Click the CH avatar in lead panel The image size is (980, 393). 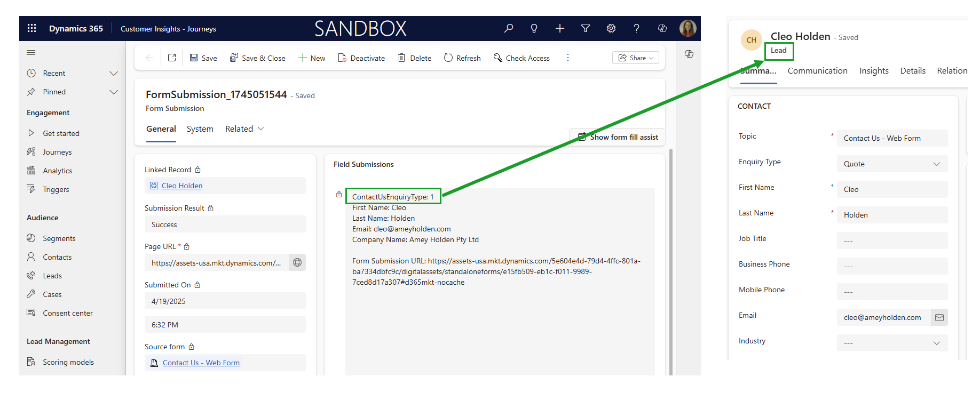pyautogui.click(x=752, y=40)
